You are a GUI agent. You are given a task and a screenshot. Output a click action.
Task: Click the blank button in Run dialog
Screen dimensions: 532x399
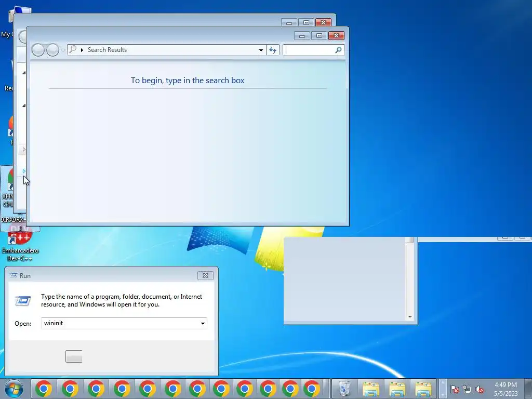(74, 356)
